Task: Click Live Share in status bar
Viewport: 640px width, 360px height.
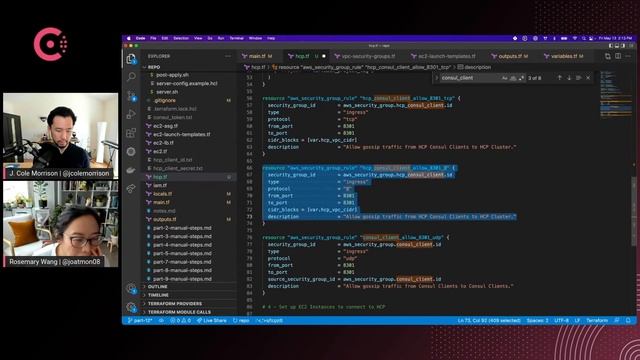Action: point(212,320)
